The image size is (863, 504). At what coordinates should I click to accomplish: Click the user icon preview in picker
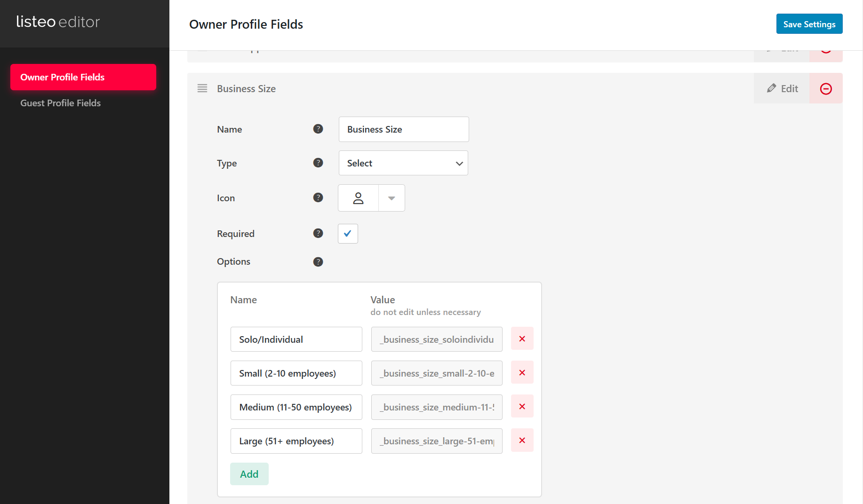pos(358,198)
